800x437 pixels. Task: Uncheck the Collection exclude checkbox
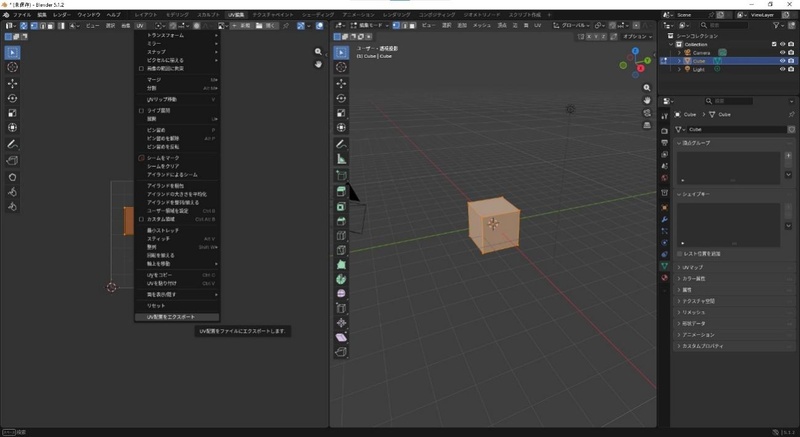pos(774,44)
